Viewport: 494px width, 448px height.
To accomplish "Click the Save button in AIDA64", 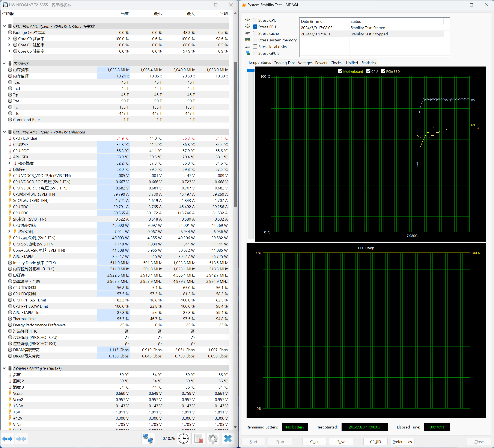I will [341, 442].
